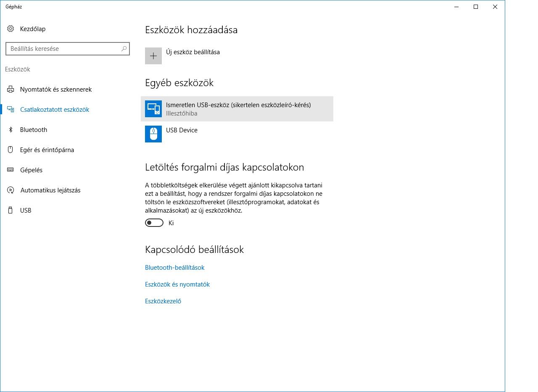Viewport: 538px width, 392px height.
Task: Go to the Bluetooth settings page
Action: pos(34,130)
